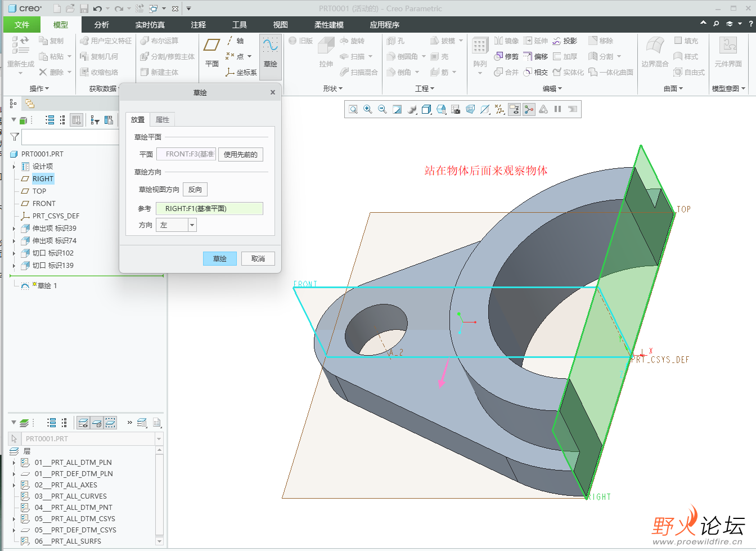Expand the 05__PRT_ALL_DTM_CSYS layer
Viewport: 756px width, 551px height.
pos(14,519)
